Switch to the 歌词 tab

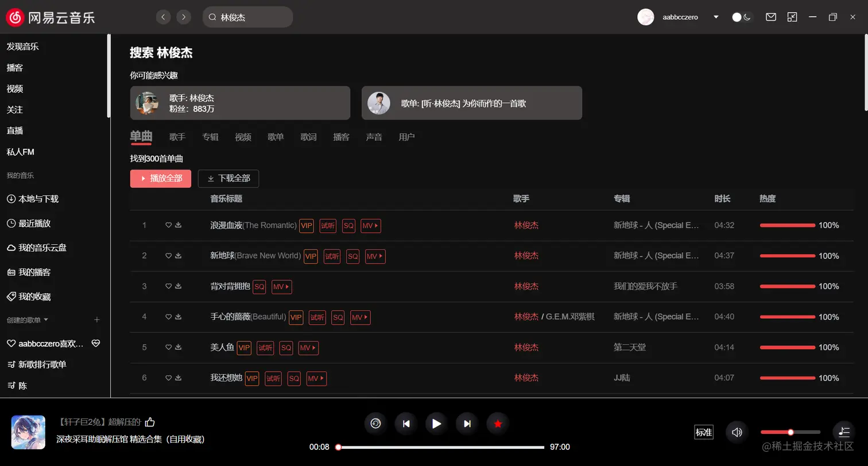click(308, 137)
